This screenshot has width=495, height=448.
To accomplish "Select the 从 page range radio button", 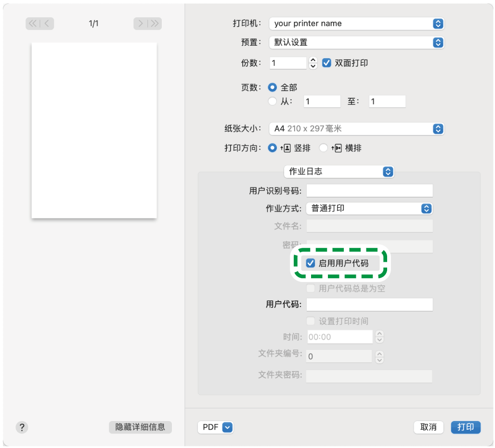I will (x=272, y=101).
